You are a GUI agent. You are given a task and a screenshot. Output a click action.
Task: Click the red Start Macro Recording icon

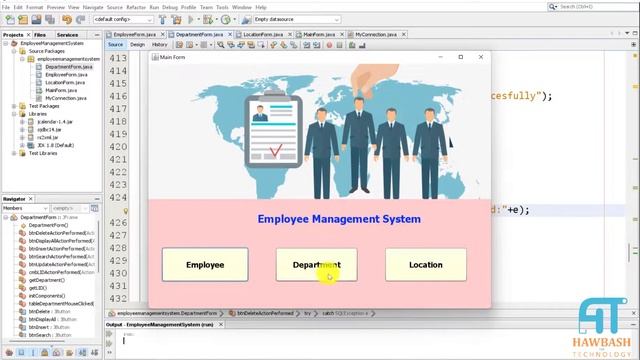click(x=329, y=45)
